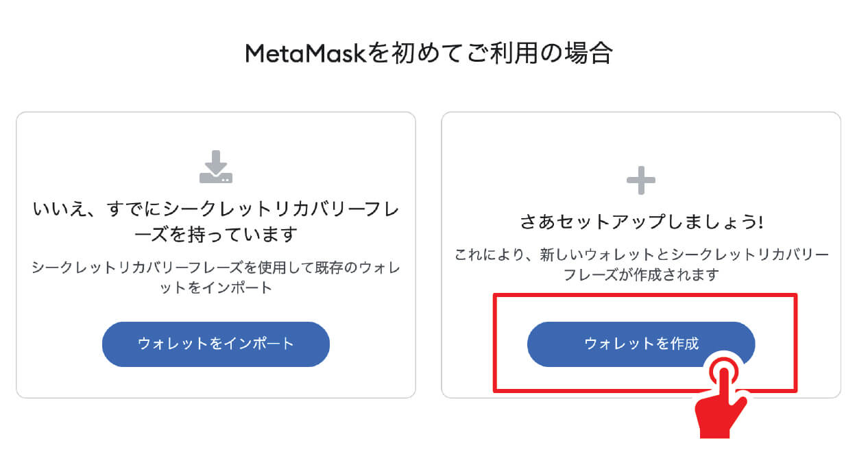Click the title line ーズを持っています

point(216,235)
